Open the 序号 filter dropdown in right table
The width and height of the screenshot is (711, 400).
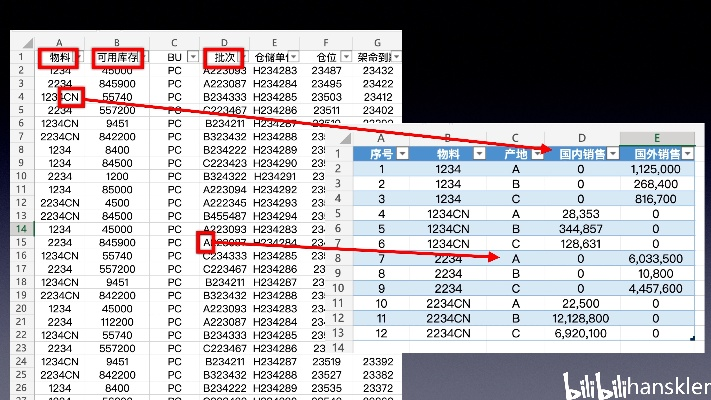402,154
